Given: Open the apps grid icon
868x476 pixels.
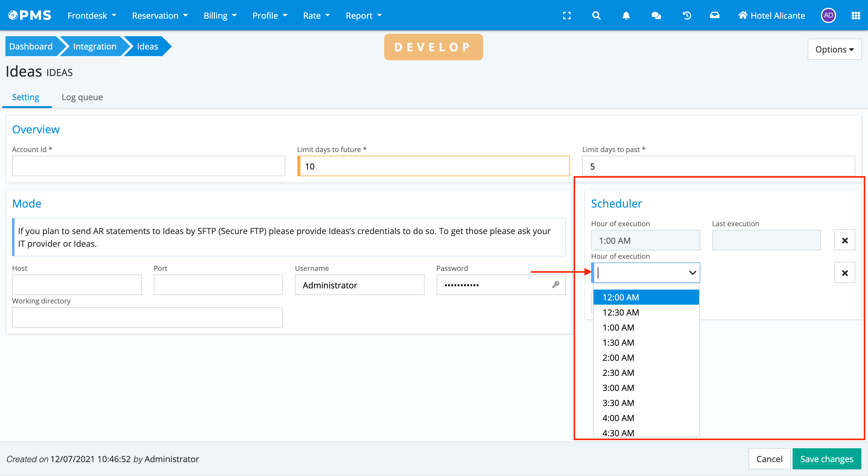Looking at the screenshot, I should [856, 15].
